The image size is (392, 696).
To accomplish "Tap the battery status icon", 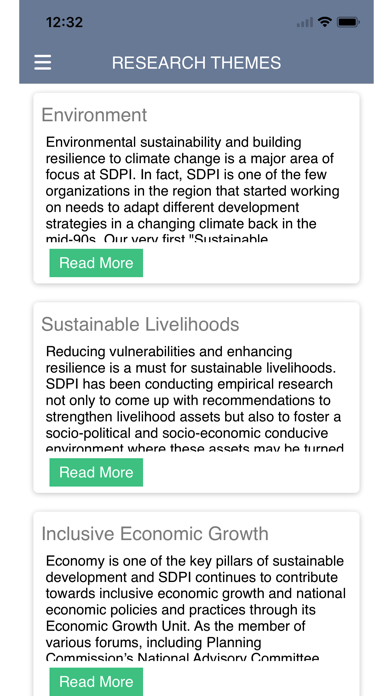I will pos(348,22).
